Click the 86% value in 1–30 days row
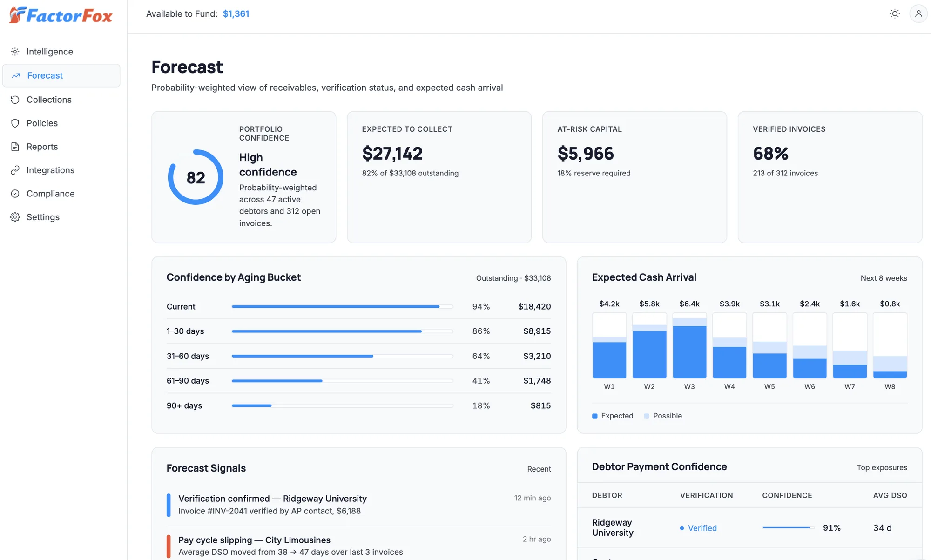The image size is (931, 560). [x=481, y=331]
